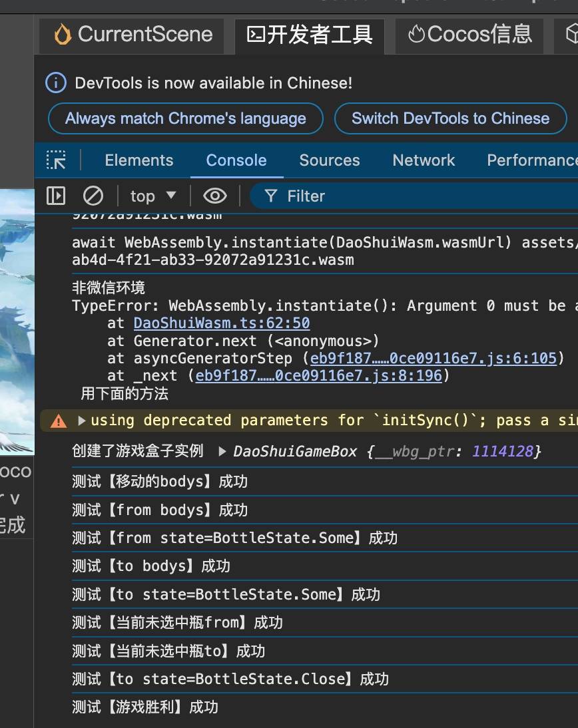Click Always match Chrome's language button
This screenshot has width=578, height=728.
pos(185,118)
